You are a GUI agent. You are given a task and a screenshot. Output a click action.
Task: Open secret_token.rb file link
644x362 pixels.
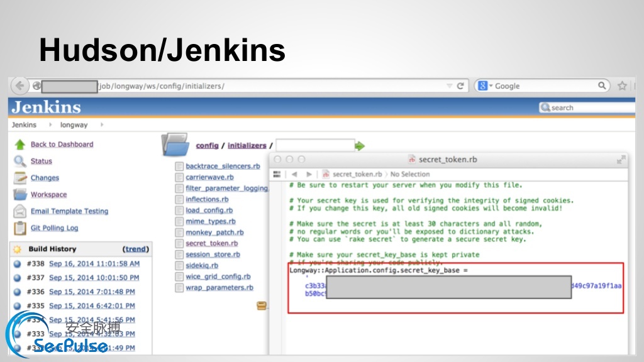[211, 243]
